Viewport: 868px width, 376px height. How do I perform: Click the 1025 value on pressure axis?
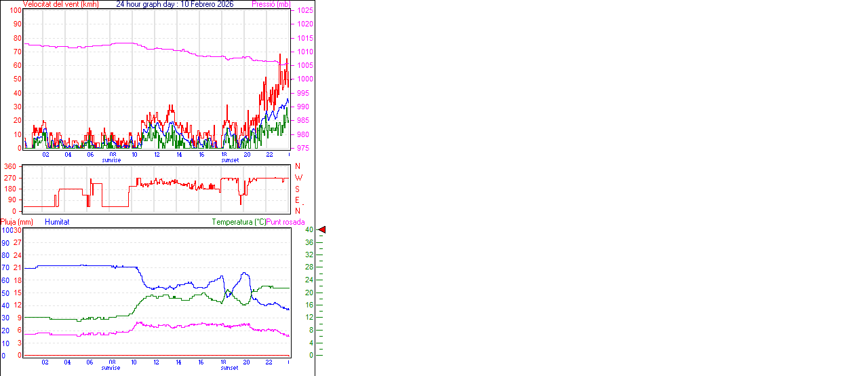click(304, 11)
